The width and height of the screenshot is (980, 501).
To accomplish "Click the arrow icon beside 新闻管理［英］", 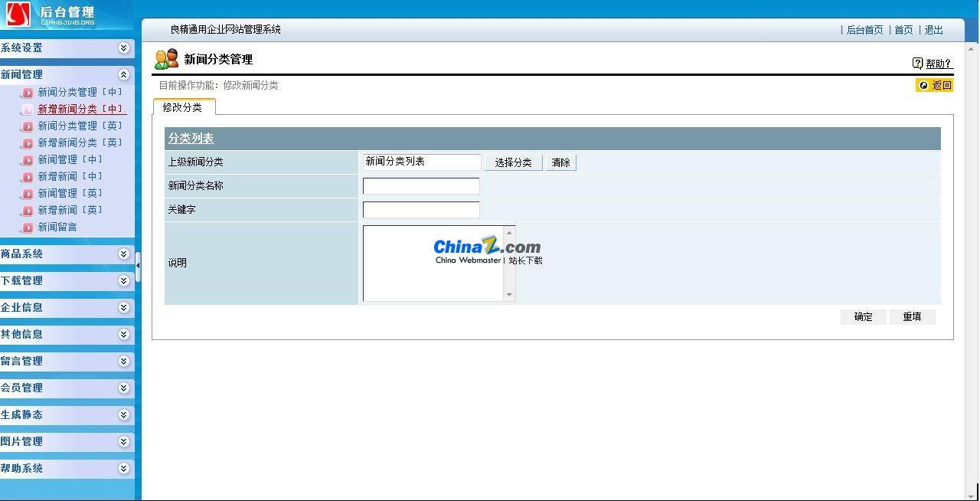I will click(28, 194).
